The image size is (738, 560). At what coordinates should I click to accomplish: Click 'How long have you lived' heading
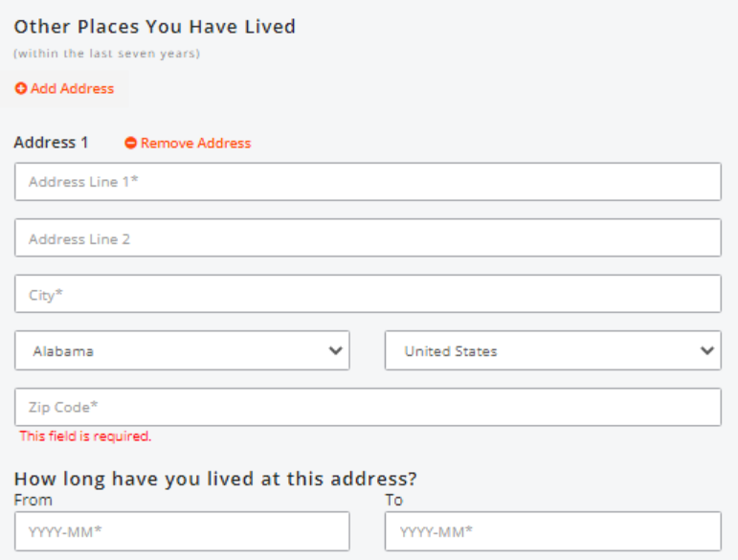point(215,479)
